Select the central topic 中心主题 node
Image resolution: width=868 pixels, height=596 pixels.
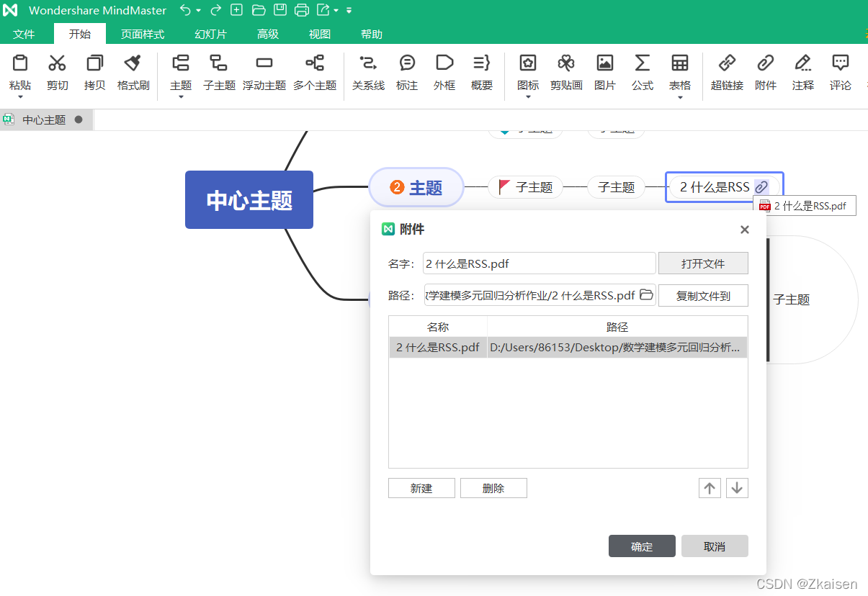249,200
